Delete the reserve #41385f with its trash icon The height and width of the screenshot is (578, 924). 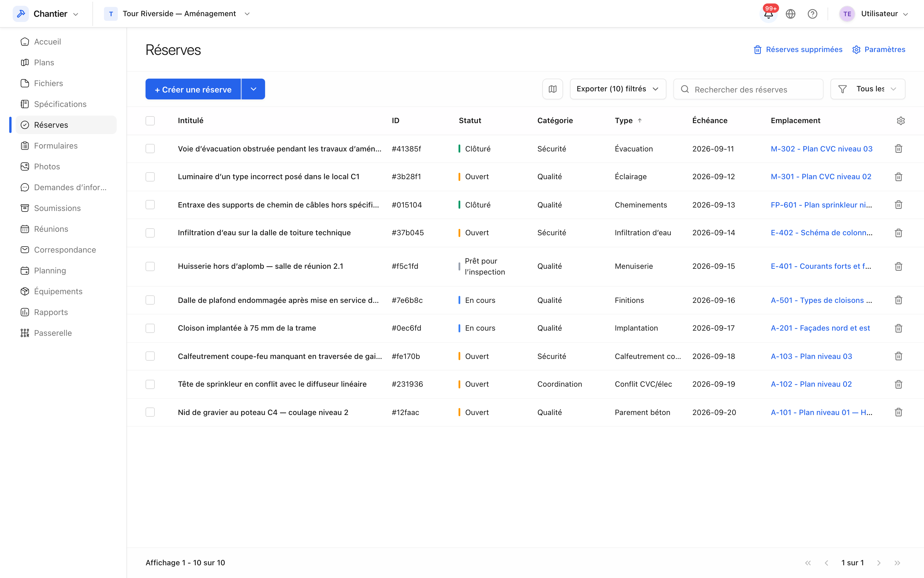898,149
